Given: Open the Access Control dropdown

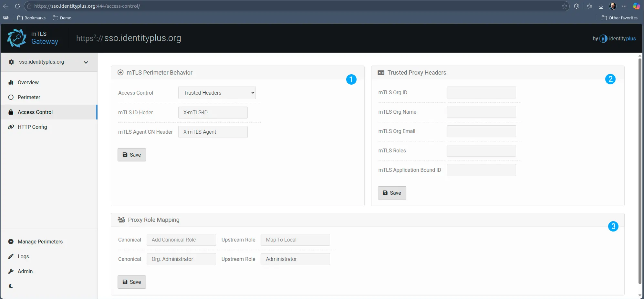Looking at the screenshot, I should pyautogui.click(x=217, y=93).
